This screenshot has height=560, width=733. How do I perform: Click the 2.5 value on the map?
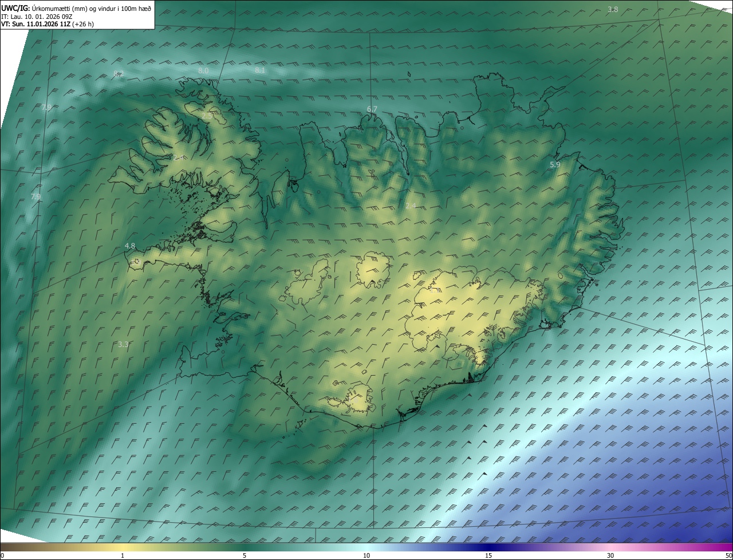point(207,116)
